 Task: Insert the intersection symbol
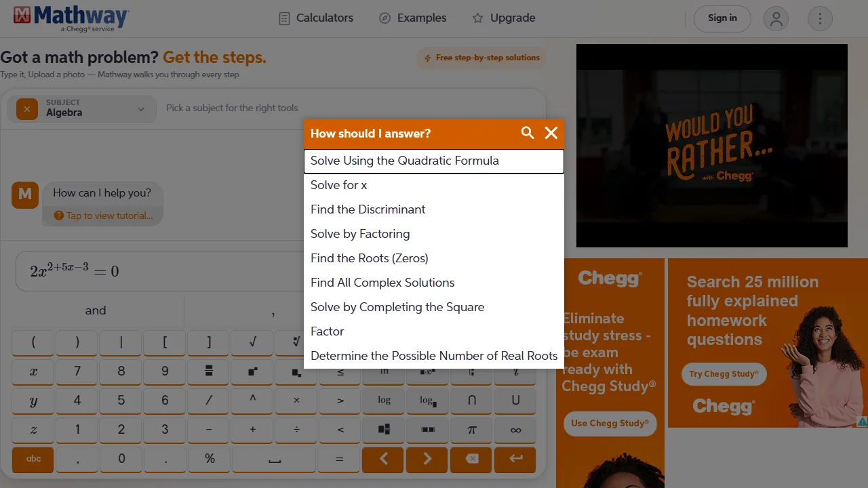471,401
